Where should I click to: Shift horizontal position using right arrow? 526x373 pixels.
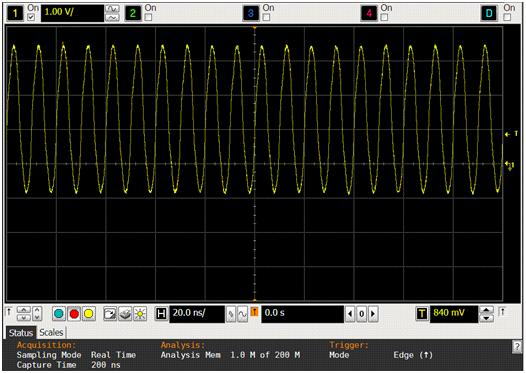click(x=373, y=314)
